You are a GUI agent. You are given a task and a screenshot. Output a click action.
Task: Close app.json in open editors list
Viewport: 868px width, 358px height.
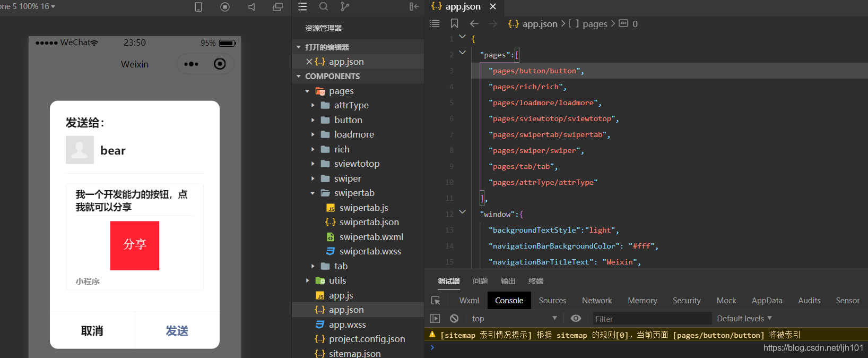pos(309,62)
